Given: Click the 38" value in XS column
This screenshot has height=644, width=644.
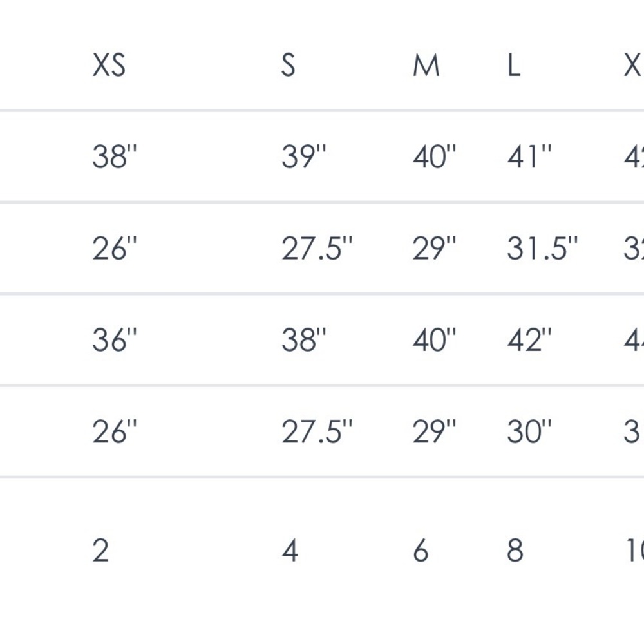Looking at the screenshot, I should (115, 156).
